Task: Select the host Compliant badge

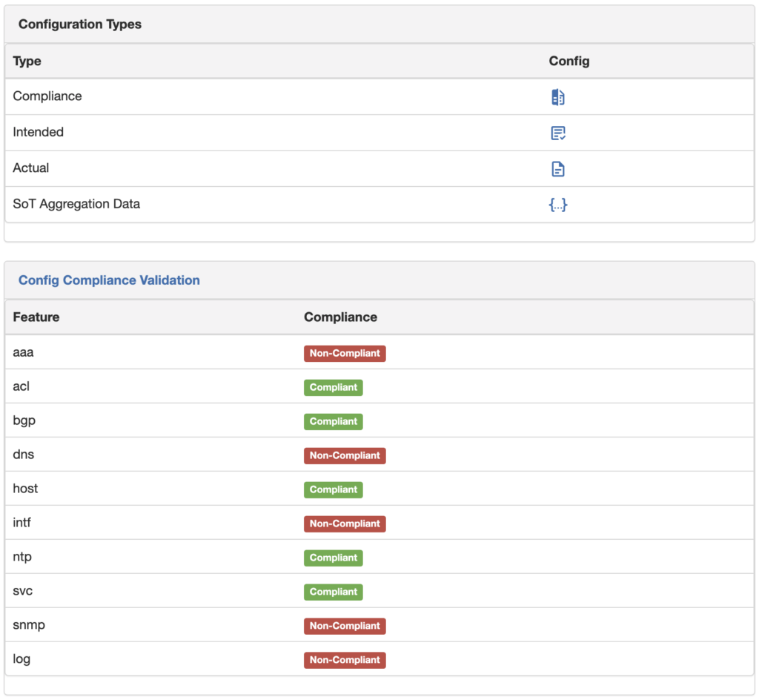Action: coord(333,489)
